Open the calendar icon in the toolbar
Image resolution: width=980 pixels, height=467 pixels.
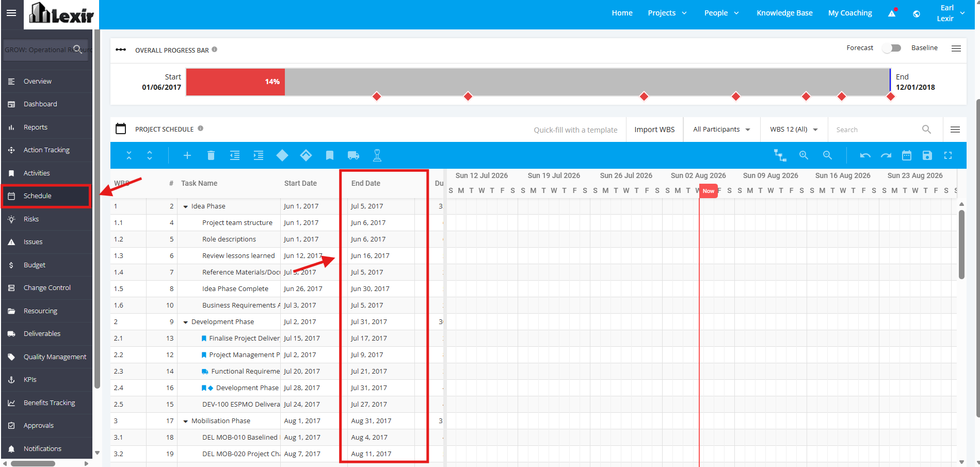pos(907,155)
